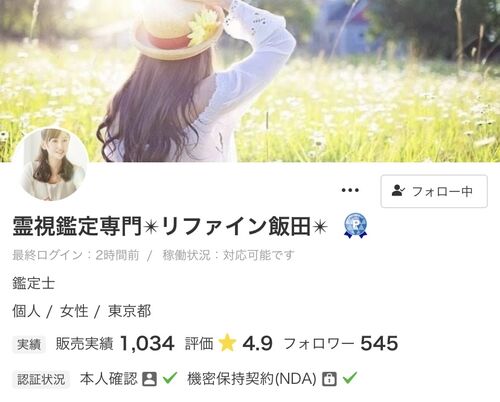Open the 4.9 rating score
The image size is (500, 402).
point(257,343)
